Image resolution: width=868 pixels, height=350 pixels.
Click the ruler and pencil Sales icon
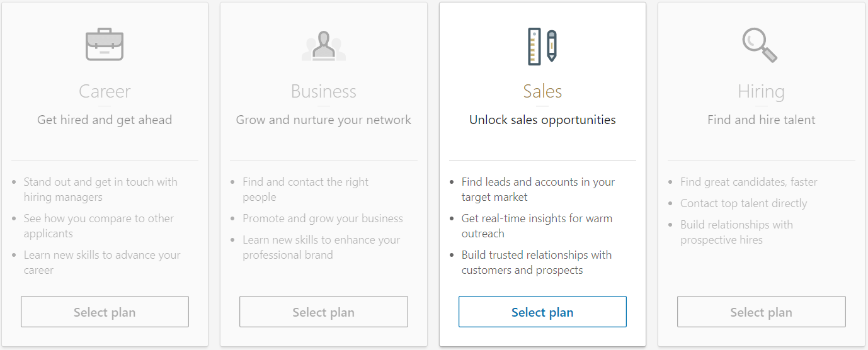[x=542, y=47]
